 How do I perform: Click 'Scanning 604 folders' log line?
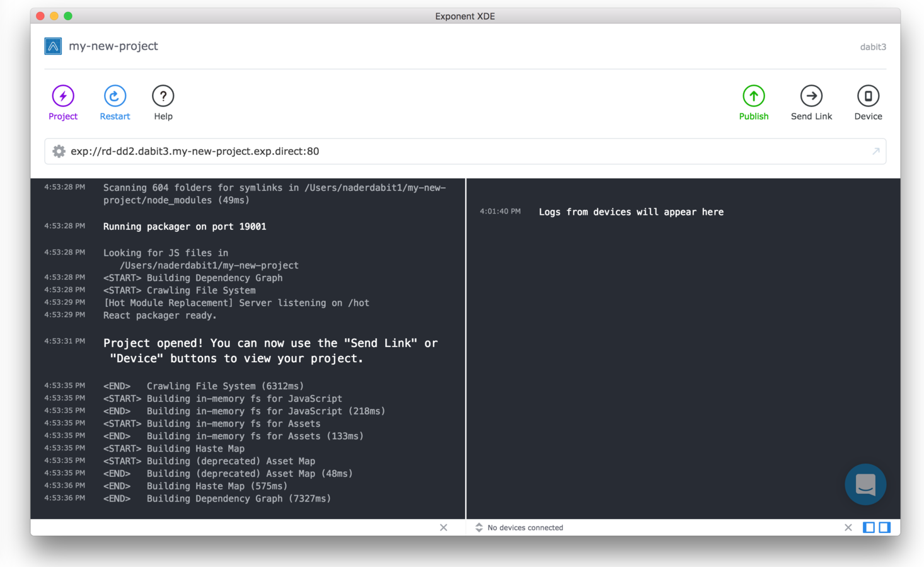click(275, 194)
